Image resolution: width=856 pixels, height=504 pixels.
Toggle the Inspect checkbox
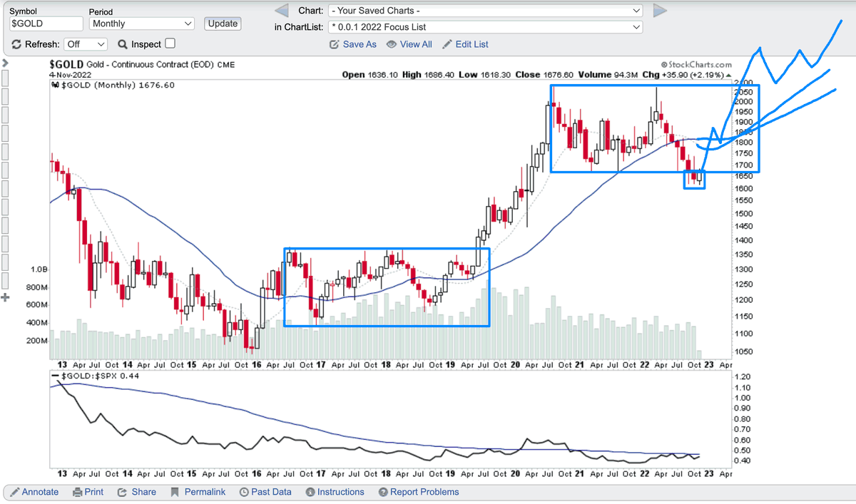pos(170,43)
